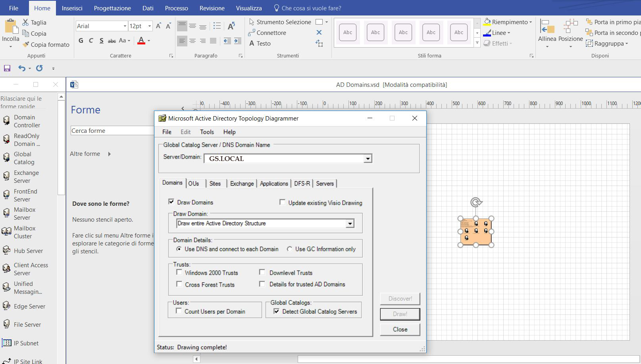This screenshot has height=364, width=641.
Task: Uncheck Detect Global Catalog Servers
Action: [x=276, y=311]
